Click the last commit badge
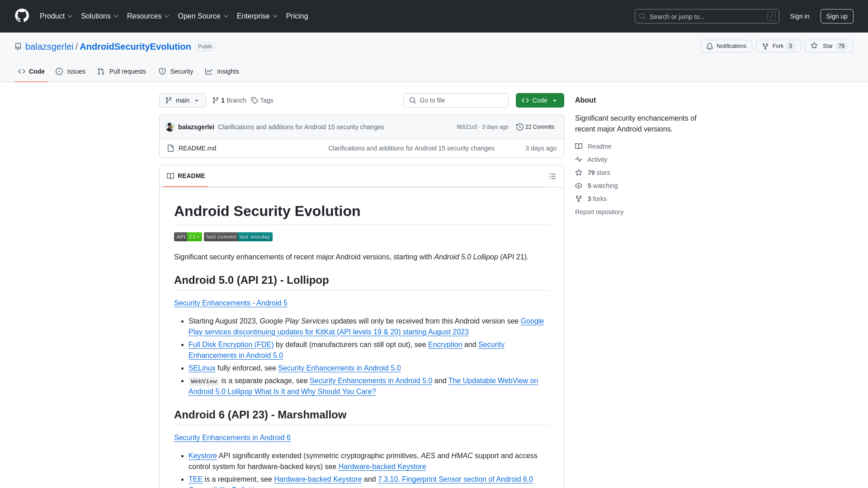The image size is (868, 488). point(238,237)
